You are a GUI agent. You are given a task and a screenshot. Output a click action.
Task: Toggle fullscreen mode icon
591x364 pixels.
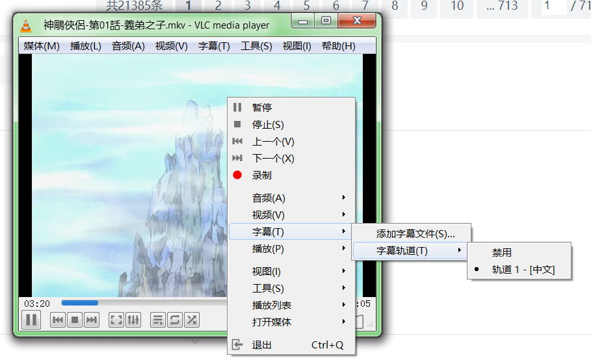coord(116,320)
